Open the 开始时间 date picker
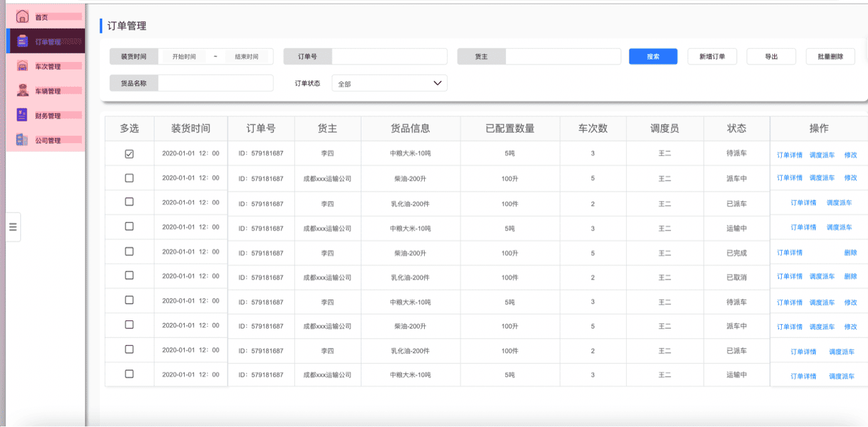 184,56
